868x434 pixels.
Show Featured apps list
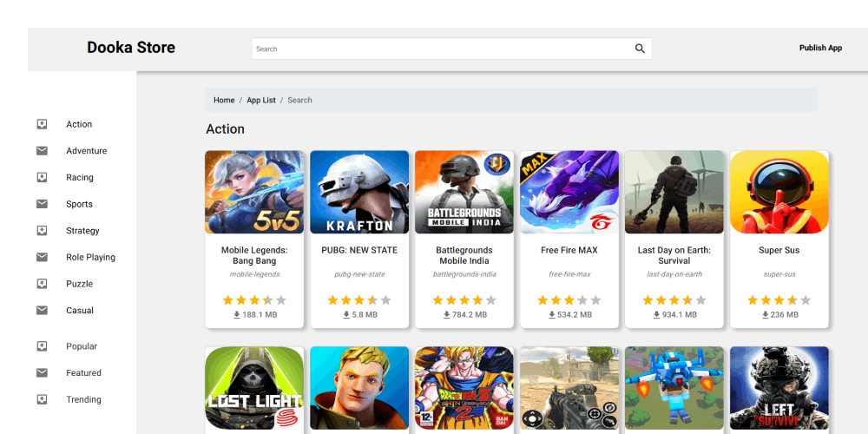[x=83, y=372]
